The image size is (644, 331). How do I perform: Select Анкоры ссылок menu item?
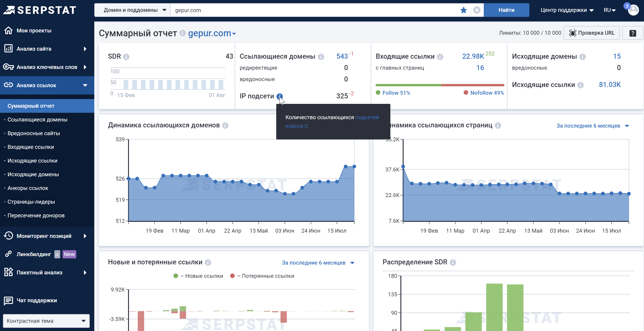(28, 188)
